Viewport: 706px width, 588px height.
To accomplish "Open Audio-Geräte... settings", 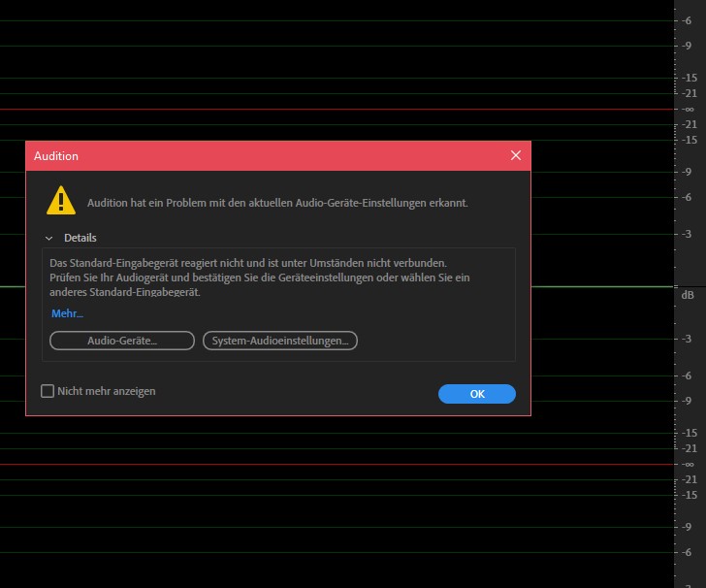I will click(x=122, y=341).
